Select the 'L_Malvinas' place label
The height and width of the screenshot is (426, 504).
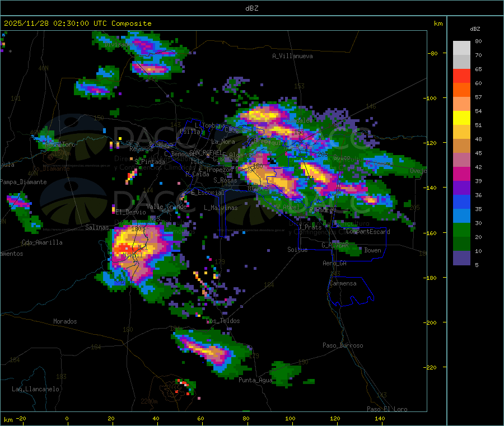tap(221, 208)
